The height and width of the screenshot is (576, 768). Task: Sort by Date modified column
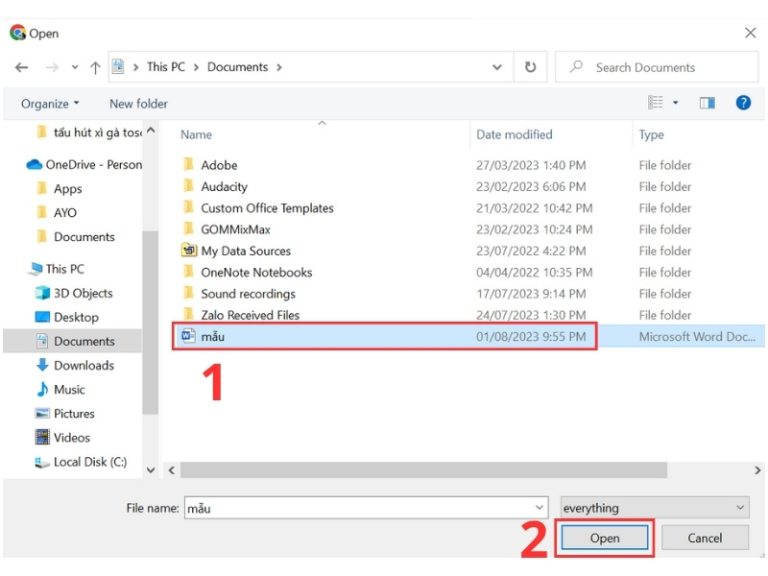[x=514, y=135]
